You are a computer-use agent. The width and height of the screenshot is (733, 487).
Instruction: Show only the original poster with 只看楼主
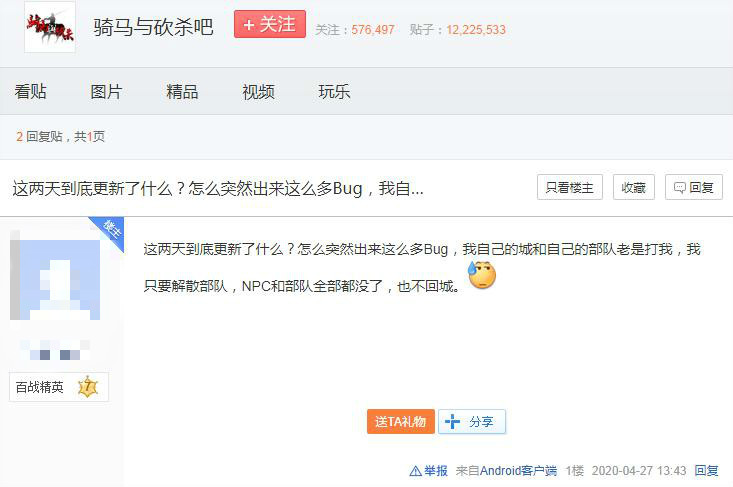[x=569, y=187]
